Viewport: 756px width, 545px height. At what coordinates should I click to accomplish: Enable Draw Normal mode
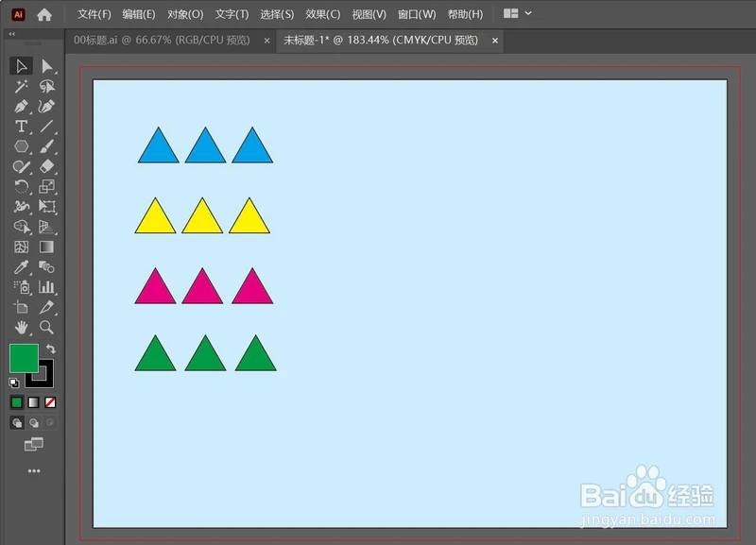[17, 423]
